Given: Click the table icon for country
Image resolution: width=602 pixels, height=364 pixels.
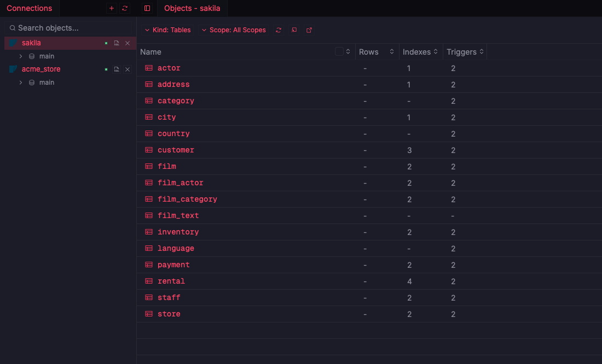Looking at the screenshot, I should point(149,133).
